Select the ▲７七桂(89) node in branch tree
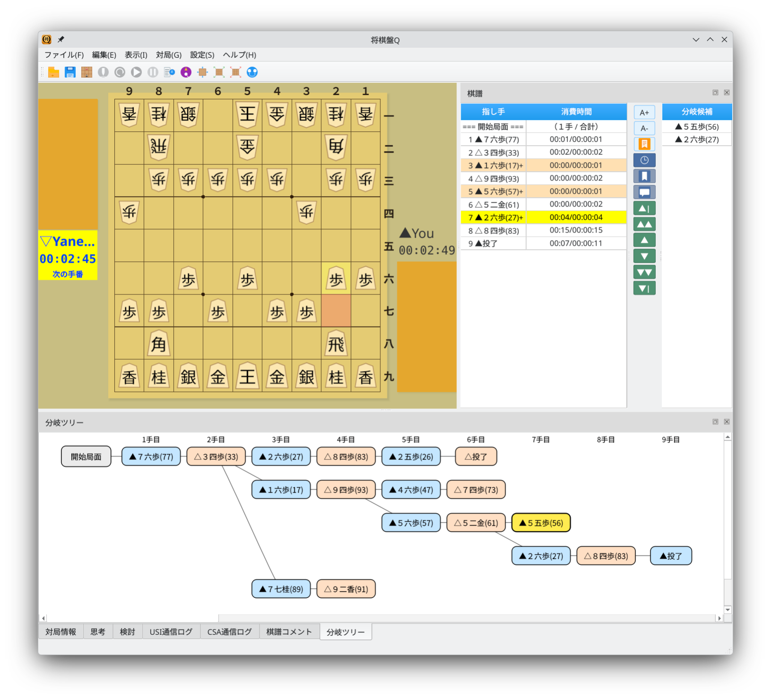Screen dimensions: 771x700 coord(281,589)
